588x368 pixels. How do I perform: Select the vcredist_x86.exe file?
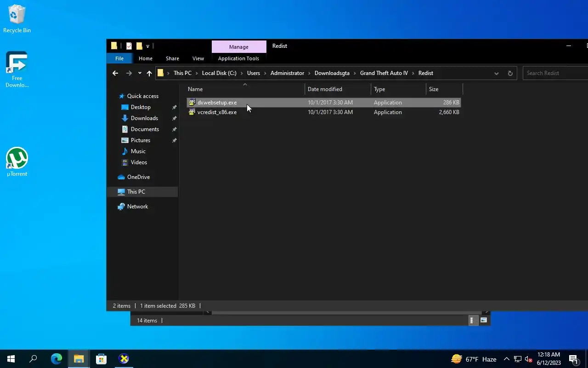pos(323,112)
